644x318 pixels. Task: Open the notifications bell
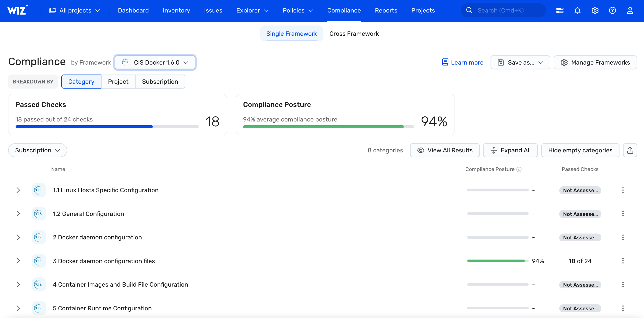577,10
